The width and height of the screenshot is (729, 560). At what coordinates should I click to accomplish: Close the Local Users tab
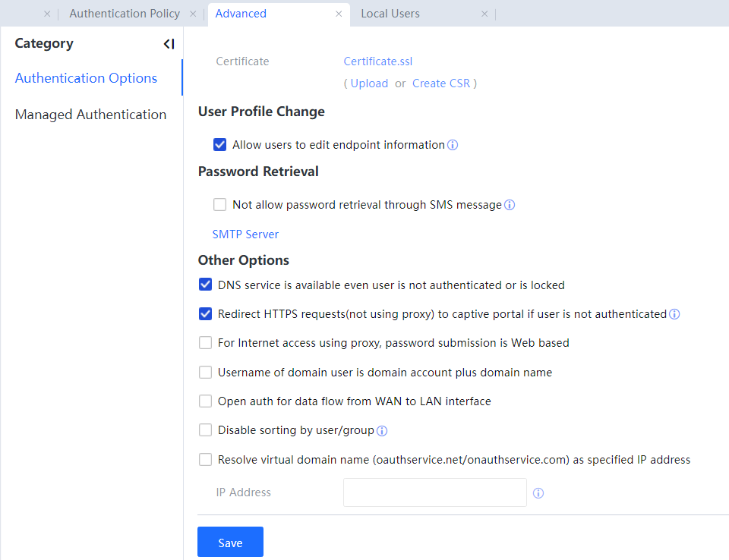click(x=484, y=14)
